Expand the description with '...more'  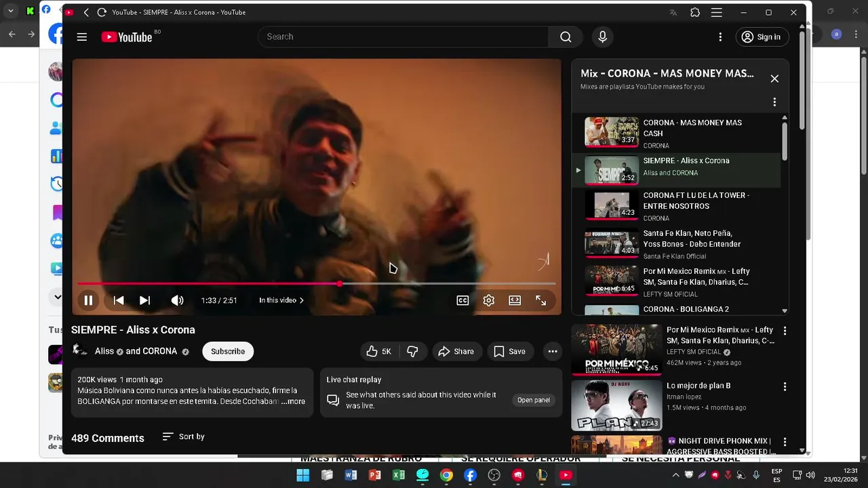293,401
